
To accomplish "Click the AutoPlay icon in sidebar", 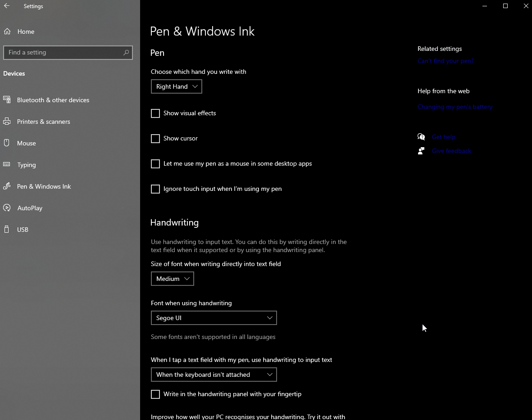I will (x=7, y=208).
